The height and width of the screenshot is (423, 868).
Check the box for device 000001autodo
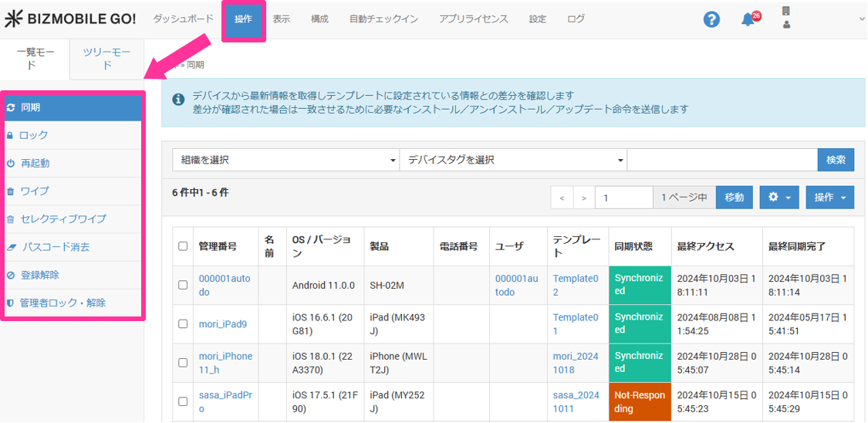[x=183, y=285]
